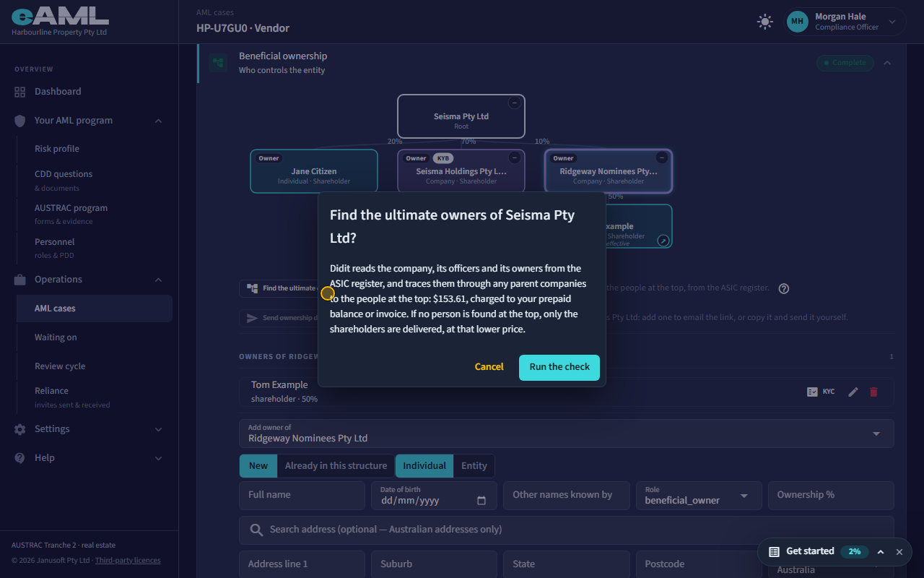Screen dimensions: 924x578
Task: Open the help question mark beside ASIC register text
Action: pyautogui.click(x=784, y=288)
